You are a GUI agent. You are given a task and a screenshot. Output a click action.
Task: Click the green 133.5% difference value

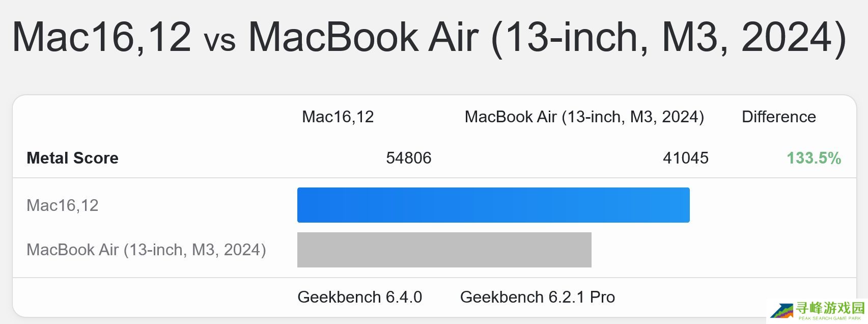coord(814,158)
